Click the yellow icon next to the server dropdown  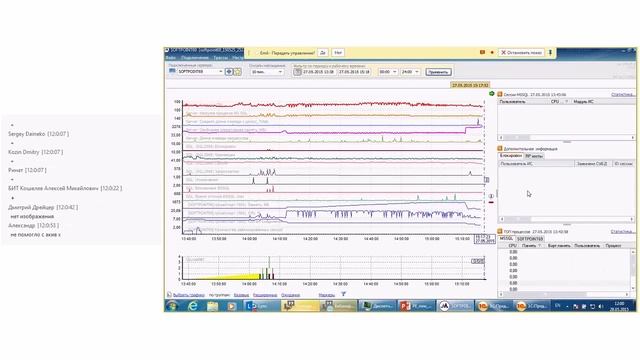coord(237,72)
